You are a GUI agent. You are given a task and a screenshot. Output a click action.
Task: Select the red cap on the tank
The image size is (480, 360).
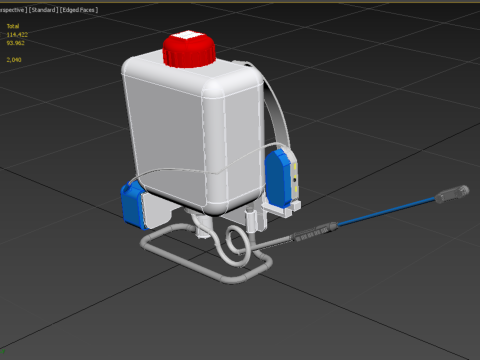[x=189, y=49]
